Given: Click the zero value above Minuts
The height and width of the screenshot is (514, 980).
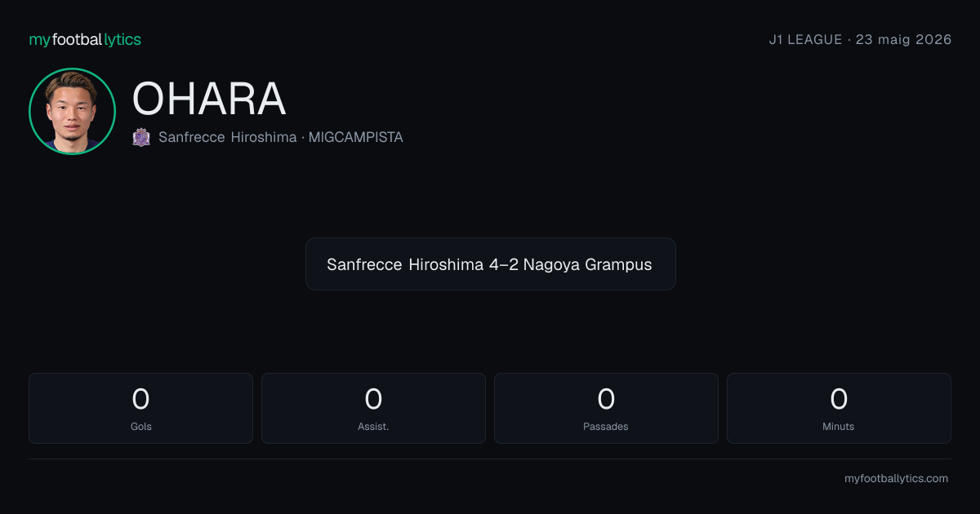Looking at the screenshot, I should (x=839, y=399).
